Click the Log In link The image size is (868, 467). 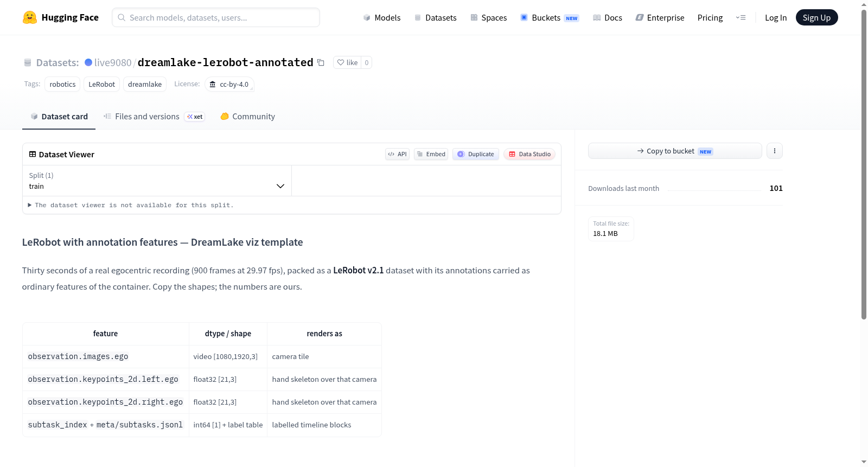(776, 17)
